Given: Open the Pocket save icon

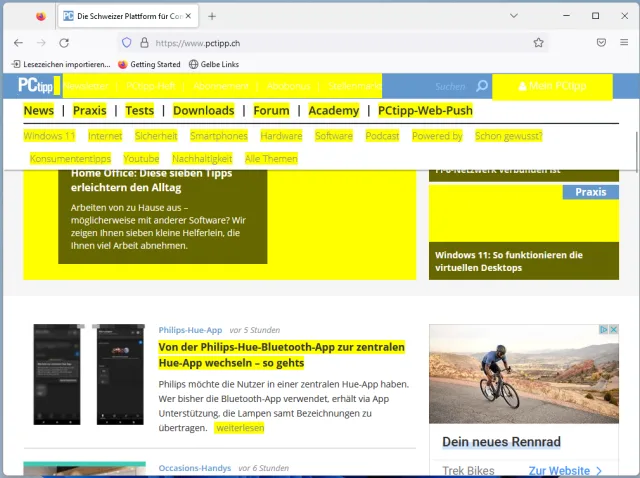Looking at the screenshot, I should 601,43.
